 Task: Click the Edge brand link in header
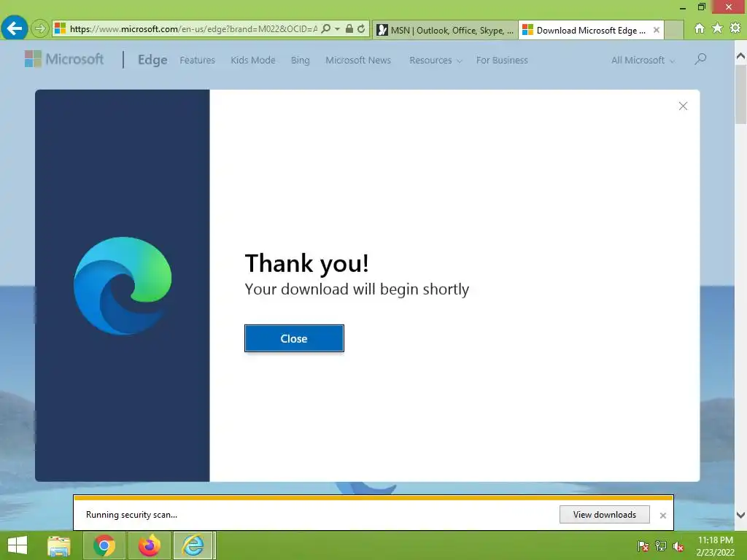click(152, 60)
